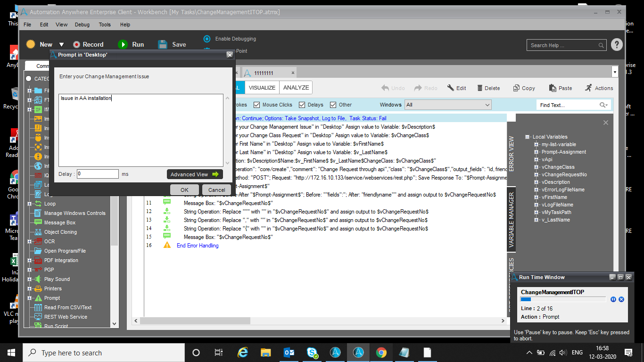Click the Run play icon
Image resolution: width=644 pixels, height=362 pixels.
123,44
